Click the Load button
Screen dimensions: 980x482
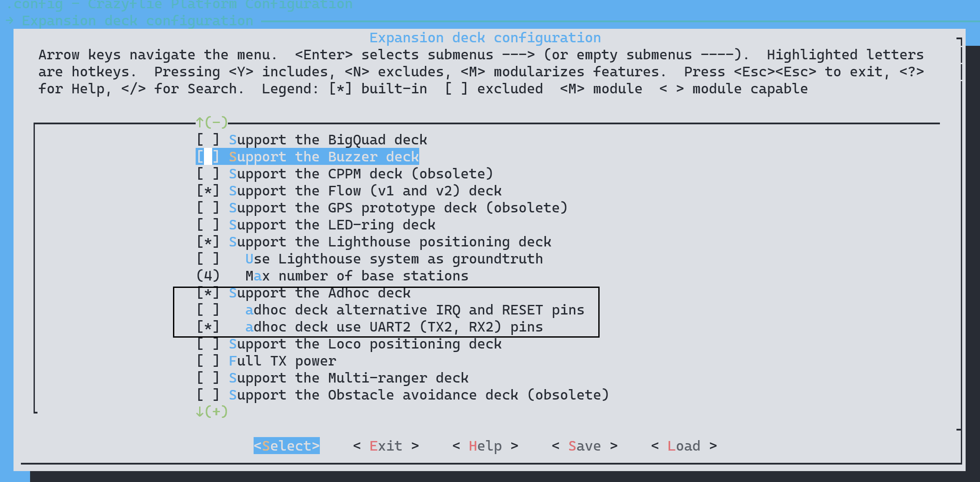pyautogui.click(x=684, y=446)
